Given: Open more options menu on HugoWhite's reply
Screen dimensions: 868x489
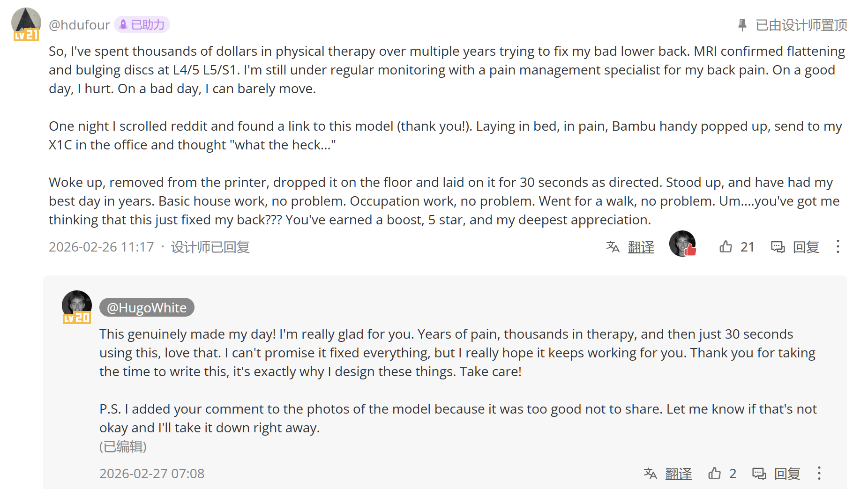Looking at the screenshot, I should pos(819,474).
